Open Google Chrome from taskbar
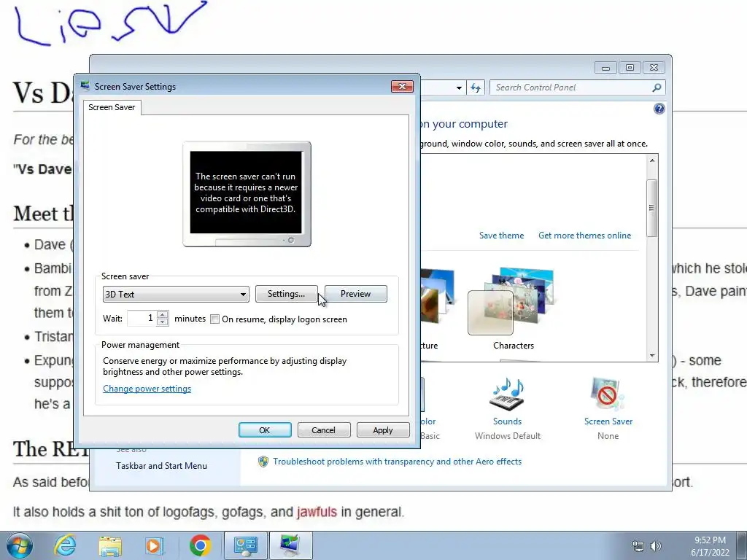The image size is (747, 560). pyautogui.click(x=200, y=545)
